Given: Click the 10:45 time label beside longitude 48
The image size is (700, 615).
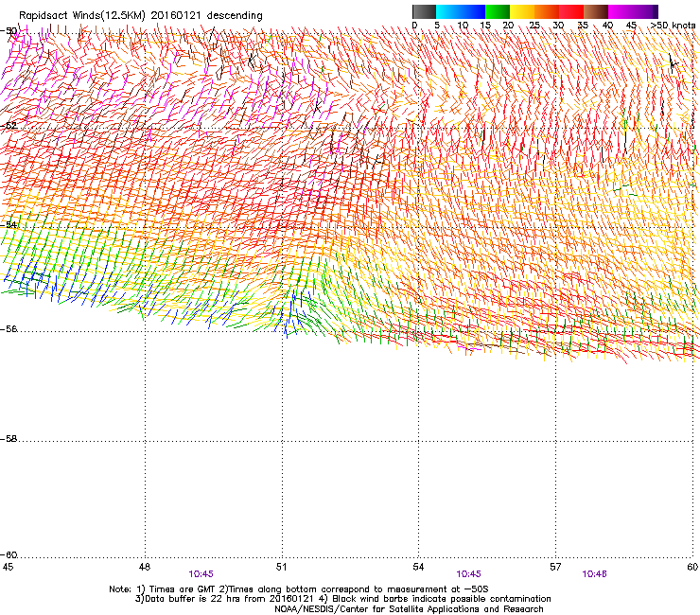Looking at the screenshot, I should pyautogui.click(x=201, y=574).
